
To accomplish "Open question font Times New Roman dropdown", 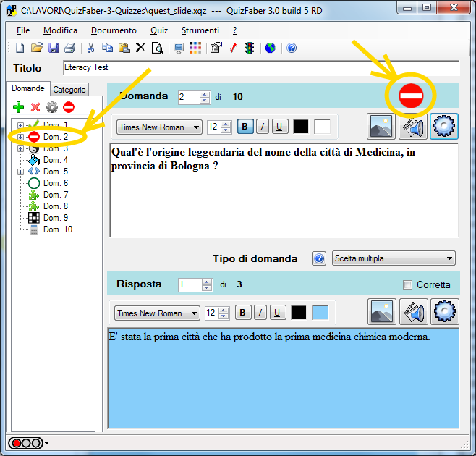I will click(159, 127).
